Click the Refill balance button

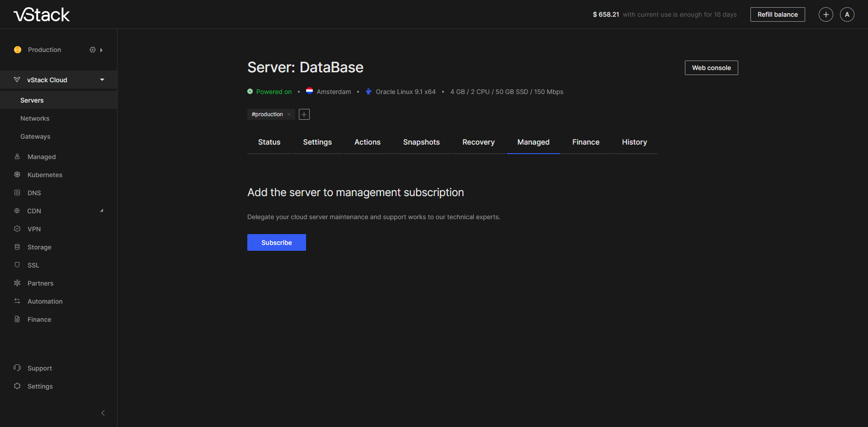[778, 14]
